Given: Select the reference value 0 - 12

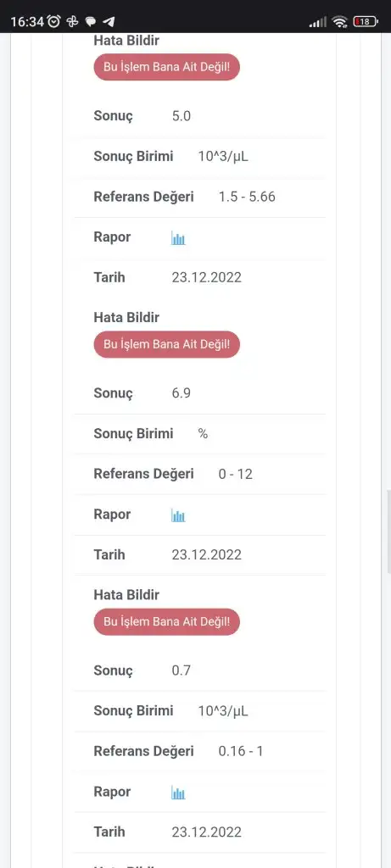Looking at the screenshot, I should tap(236, 474).
